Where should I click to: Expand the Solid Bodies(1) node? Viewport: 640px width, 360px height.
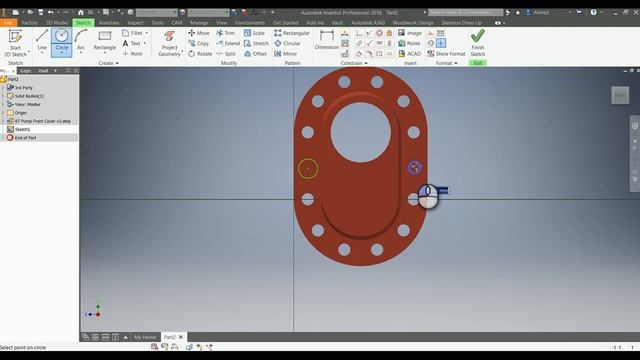click(x=3, y=96)
